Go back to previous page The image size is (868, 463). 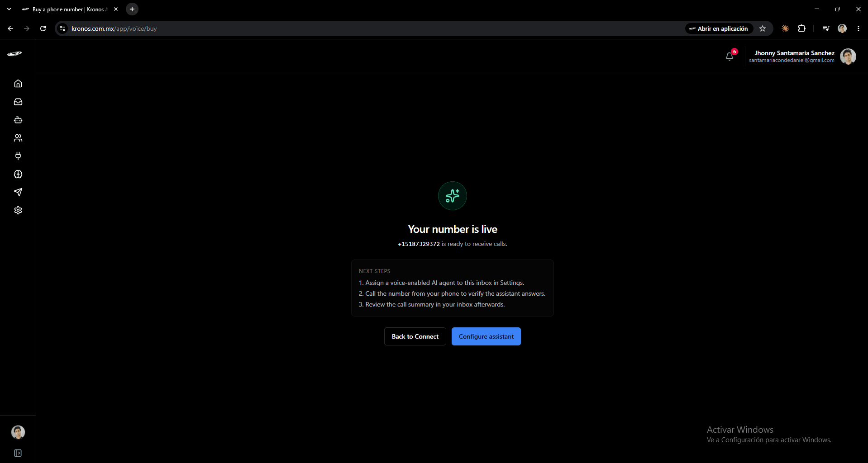click(x=10, y=28)
